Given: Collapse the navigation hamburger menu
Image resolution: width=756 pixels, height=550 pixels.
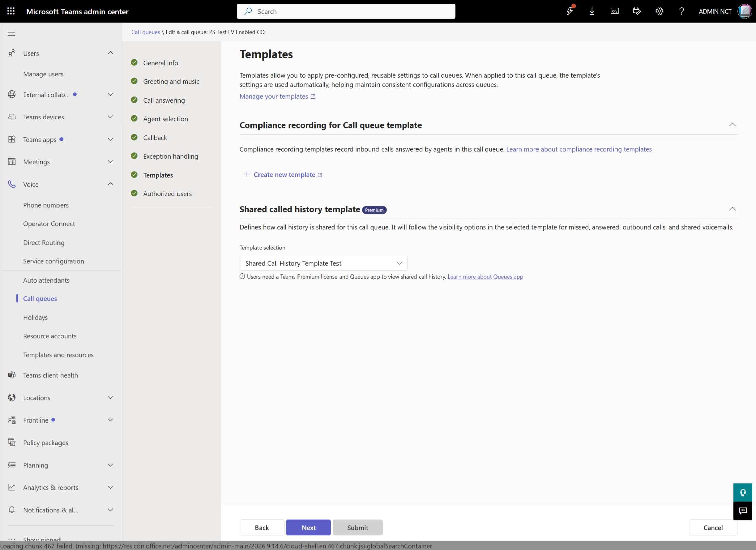Looking at the screenshot, I should (x=11, y=34).
